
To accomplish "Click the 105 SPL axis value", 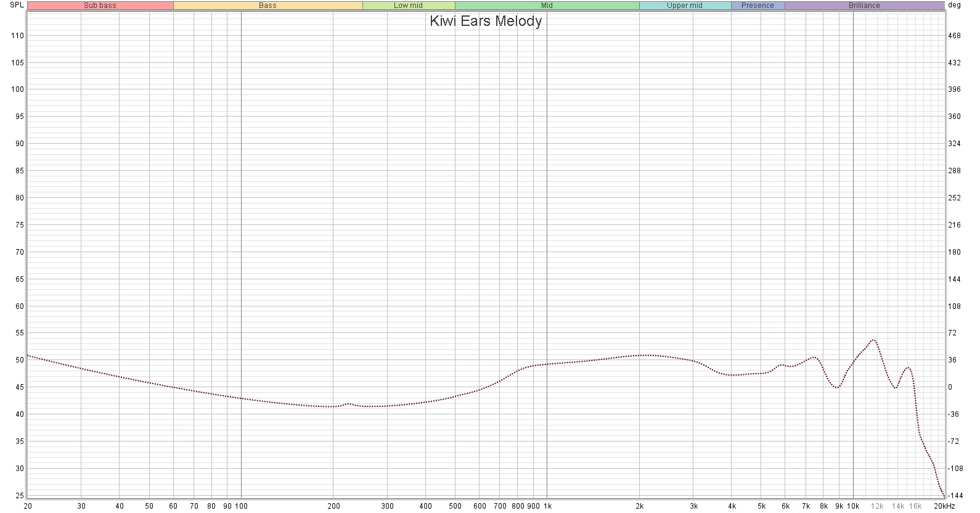I will pyautogui.click(x=17, y=63).
